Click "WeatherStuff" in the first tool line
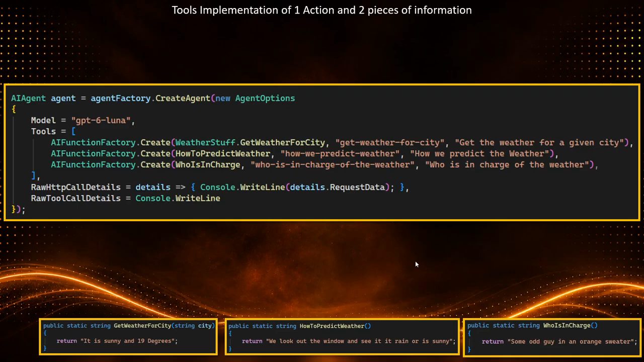 (x=205, y=143)
